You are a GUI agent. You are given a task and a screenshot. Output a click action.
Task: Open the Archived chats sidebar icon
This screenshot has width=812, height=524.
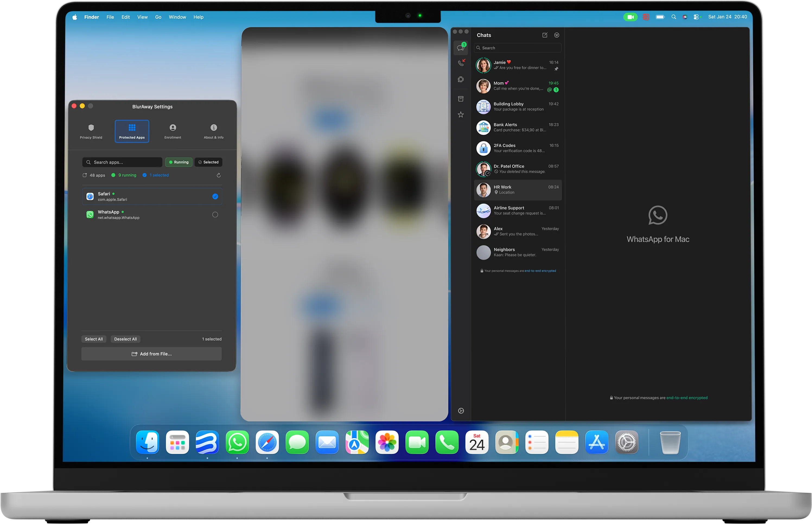point(461,99)
